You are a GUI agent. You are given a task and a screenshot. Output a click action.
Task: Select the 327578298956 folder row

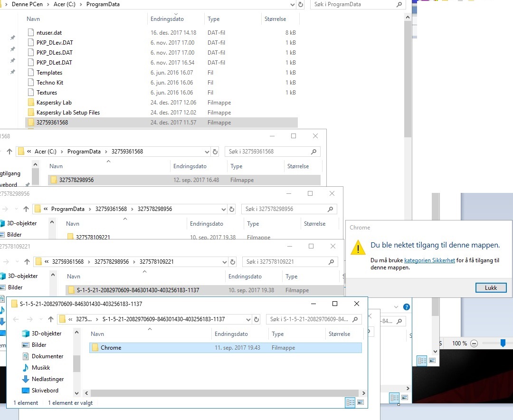tap(184, 180)
